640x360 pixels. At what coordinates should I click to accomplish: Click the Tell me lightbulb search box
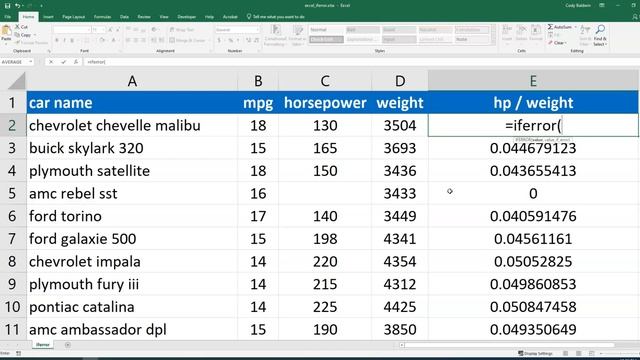coord(276,17)
